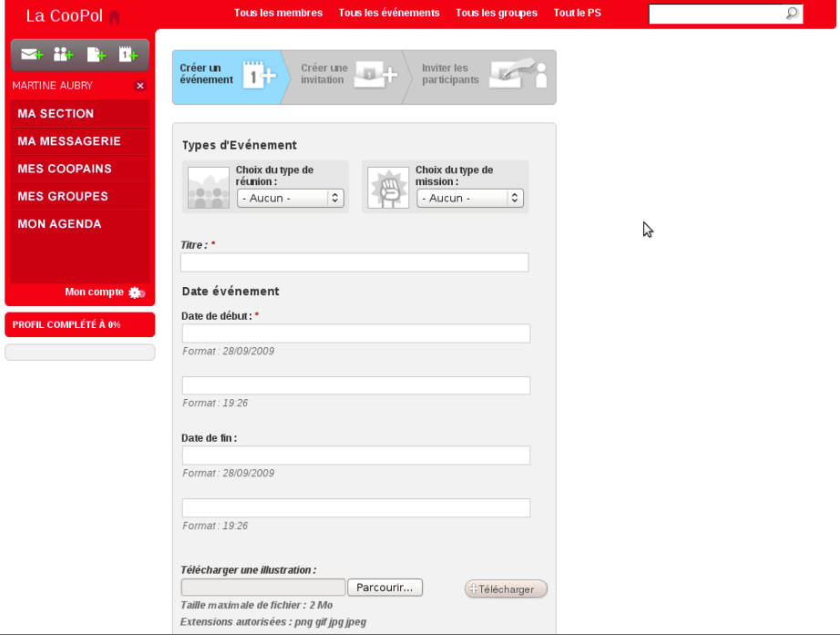Viewport: 840px width, 635px height.
Task: Click the envelope plus icon in Créer une invitation
Action: [x=377, y=75]
